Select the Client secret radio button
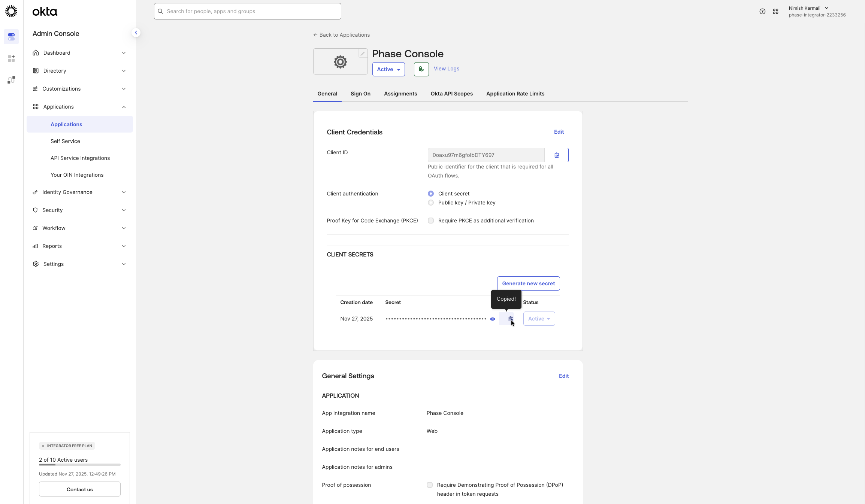Screen dimensions: 865x504 (x=431, y=194)
